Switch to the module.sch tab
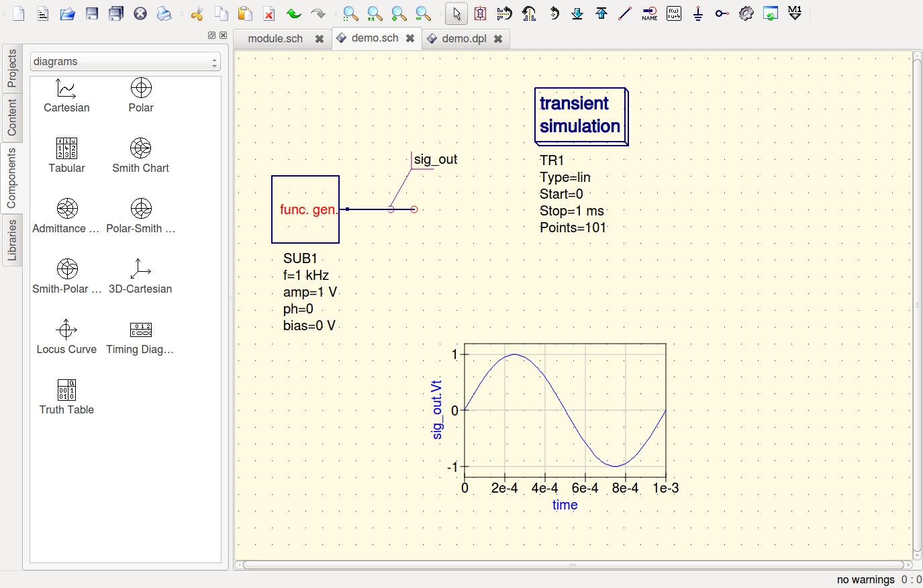 pos(275,39)
